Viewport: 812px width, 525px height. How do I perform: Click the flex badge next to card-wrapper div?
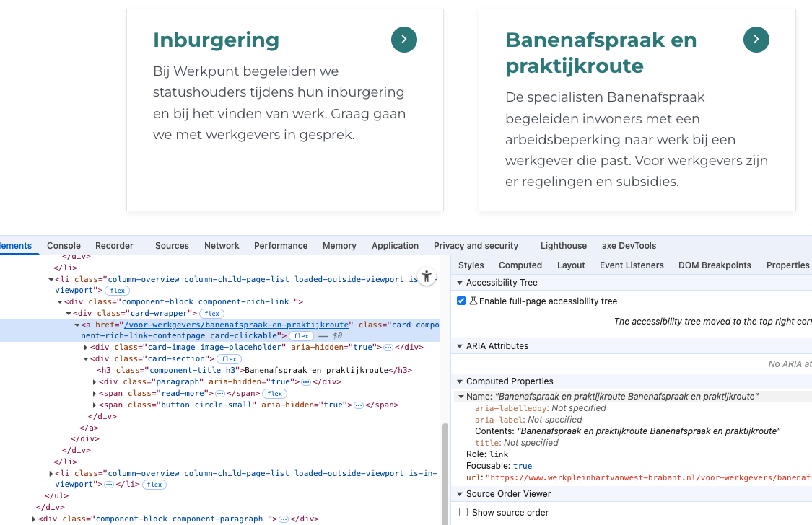click(x=211, y=314)
